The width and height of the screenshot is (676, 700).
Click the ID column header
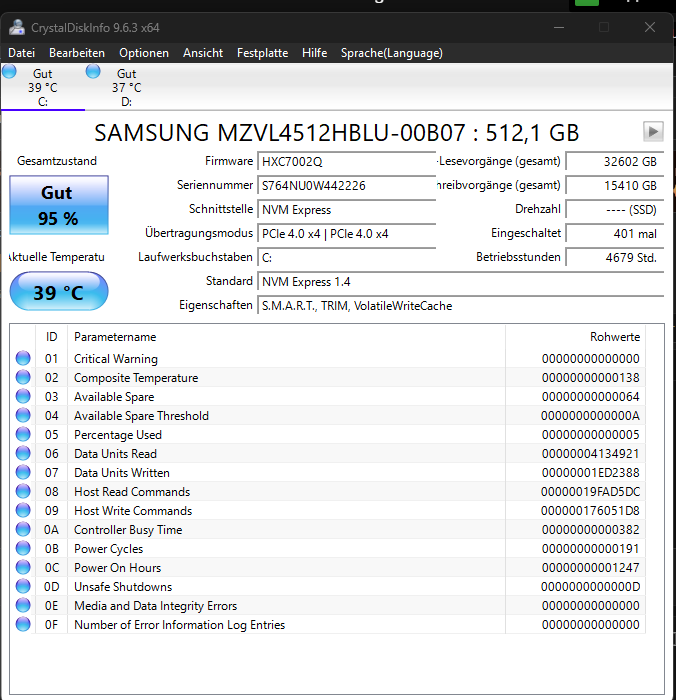51,337
